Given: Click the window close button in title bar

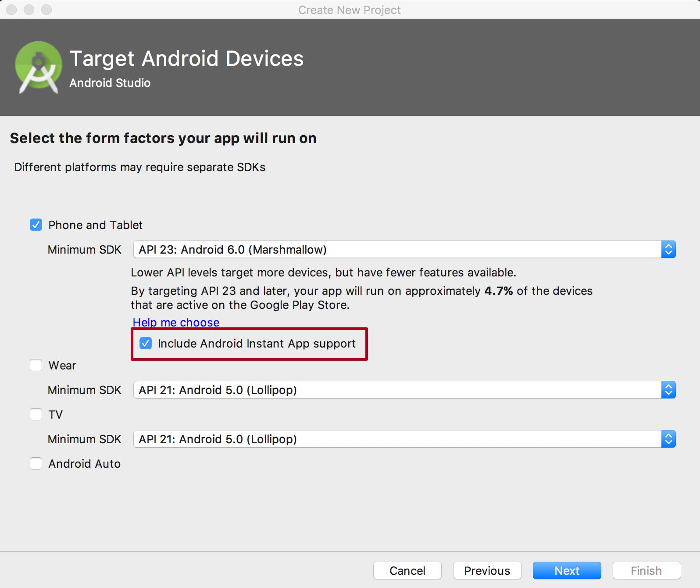Looking at the screenshot, I should point(11,10).
